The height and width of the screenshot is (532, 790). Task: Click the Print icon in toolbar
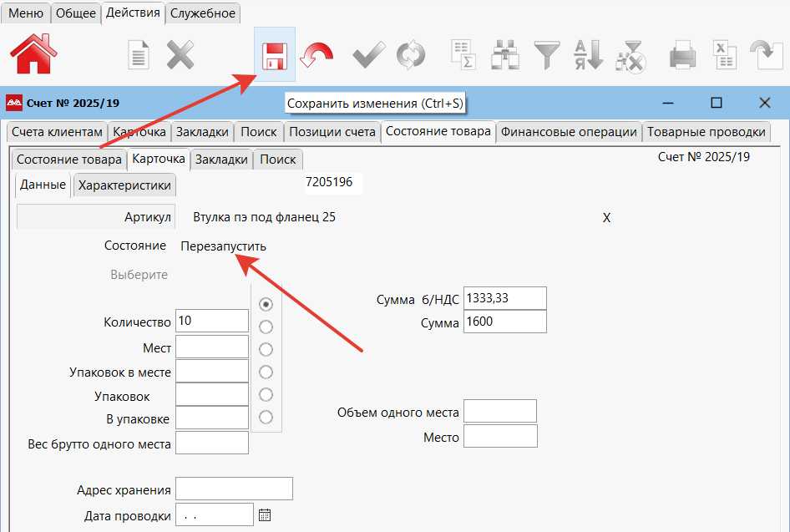682,56
